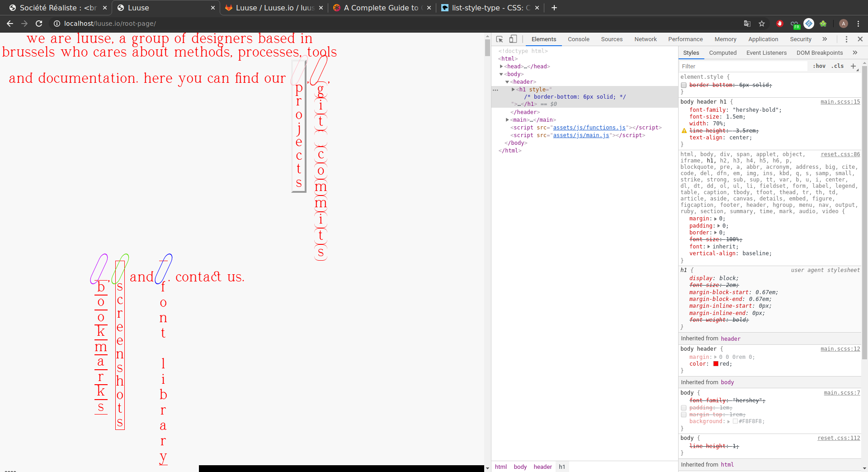
Task: Activate the inspect element picker icon
Action: tap(500, 39)
